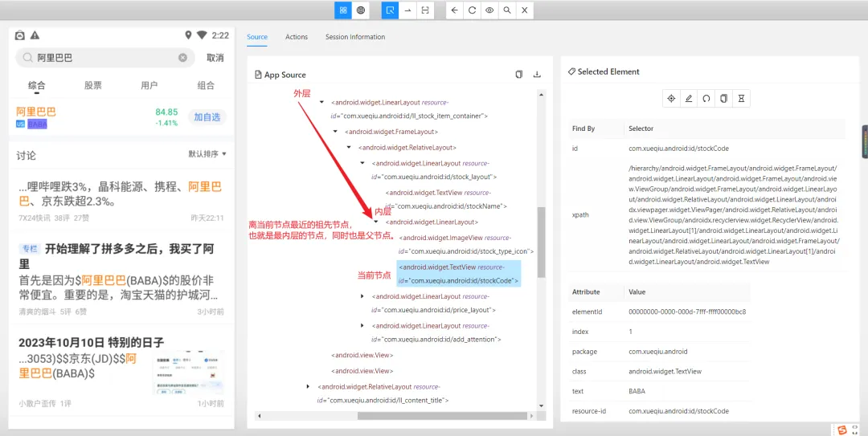868x436 pixels.
Task: Click inside the 阿里巴巴 search input field
Action: pos(106,58)
